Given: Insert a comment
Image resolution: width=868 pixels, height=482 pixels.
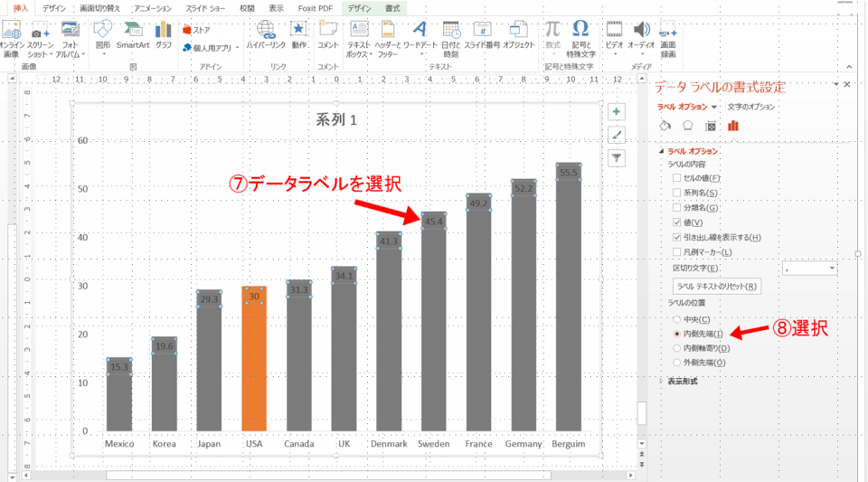Looking at the screenshot, I should (x=327, y=36).
